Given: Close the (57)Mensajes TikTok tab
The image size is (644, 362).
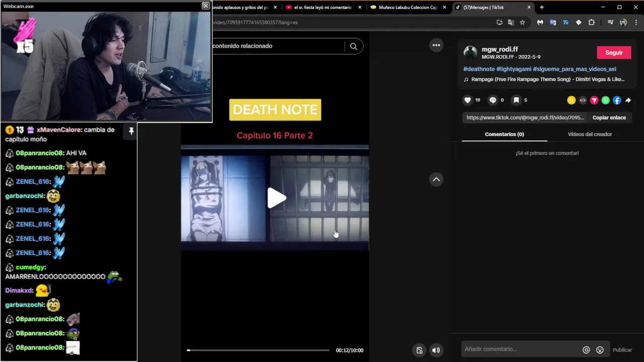Looking at the screenshot, I should click(529, 8).
